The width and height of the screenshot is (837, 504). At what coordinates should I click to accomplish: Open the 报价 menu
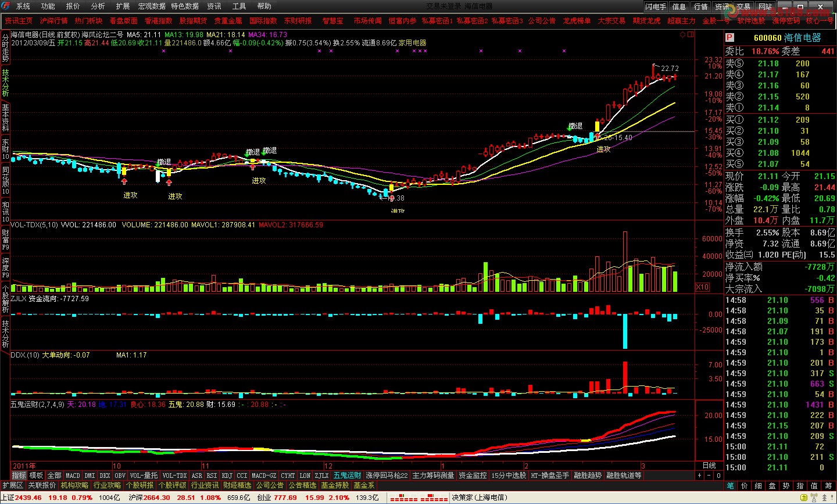[73, 6]
